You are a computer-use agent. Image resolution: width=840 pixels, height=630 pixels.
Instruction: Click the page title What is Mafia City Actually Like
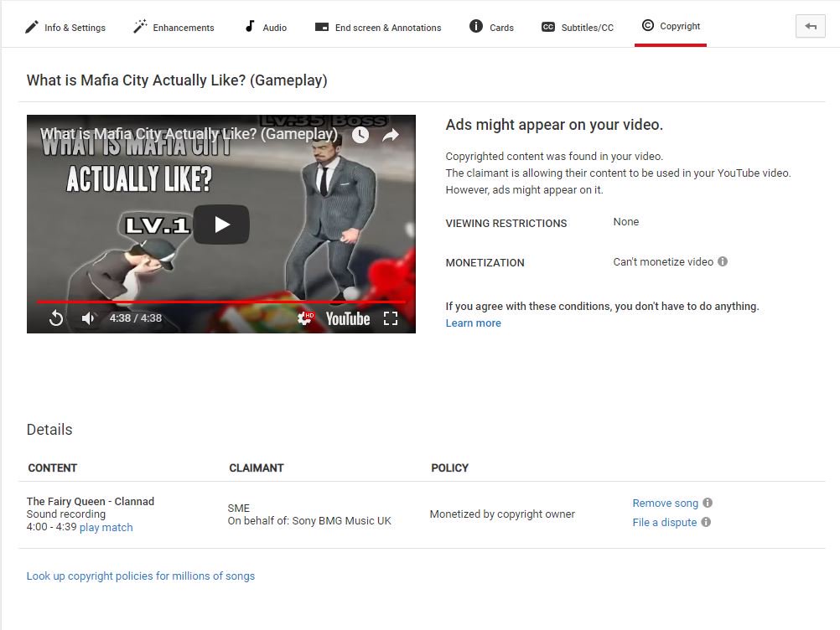coord(177,80)
